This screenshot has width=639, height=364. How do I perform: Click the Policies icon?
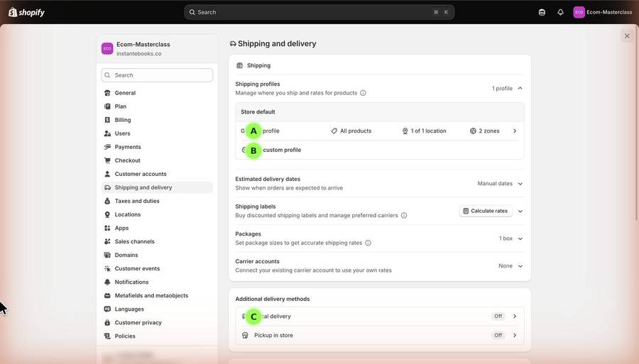pos(107,336)
